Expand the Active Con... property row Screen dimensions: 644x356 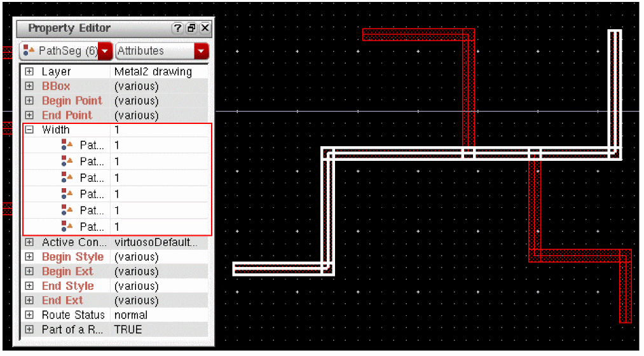(x=29, y=242)
